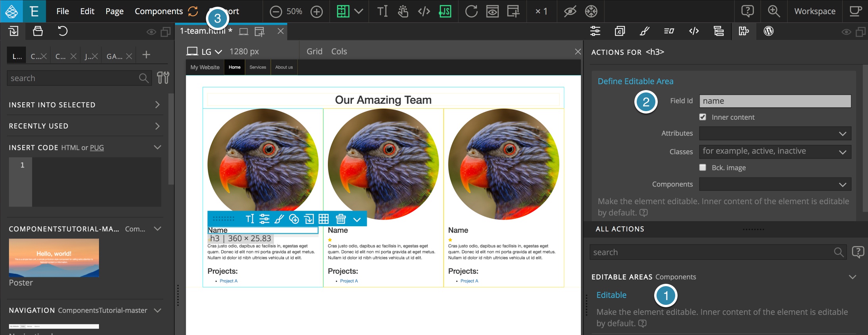868x335 pixels.
Task: Open the Workspace menu
Action: coord(815,11)
